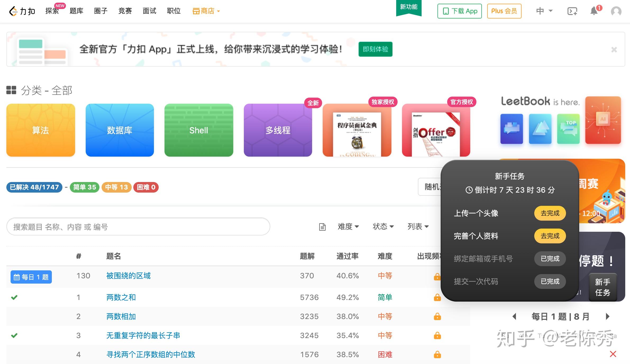Image resolution: width=630 pixels, height=364 pixels.
Task: Open the 面试 menu item
Action: pos(149,11)
